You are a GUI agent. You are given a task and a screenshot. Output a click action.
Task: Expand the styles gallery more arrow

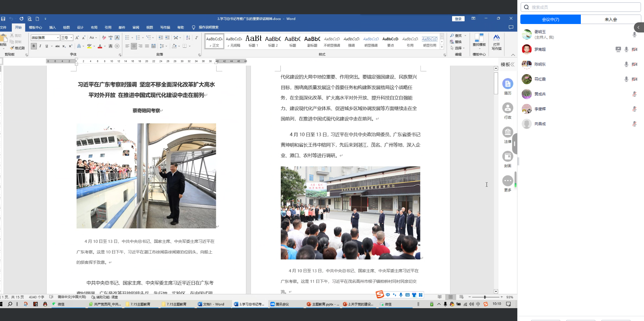[x=442, y=47]
